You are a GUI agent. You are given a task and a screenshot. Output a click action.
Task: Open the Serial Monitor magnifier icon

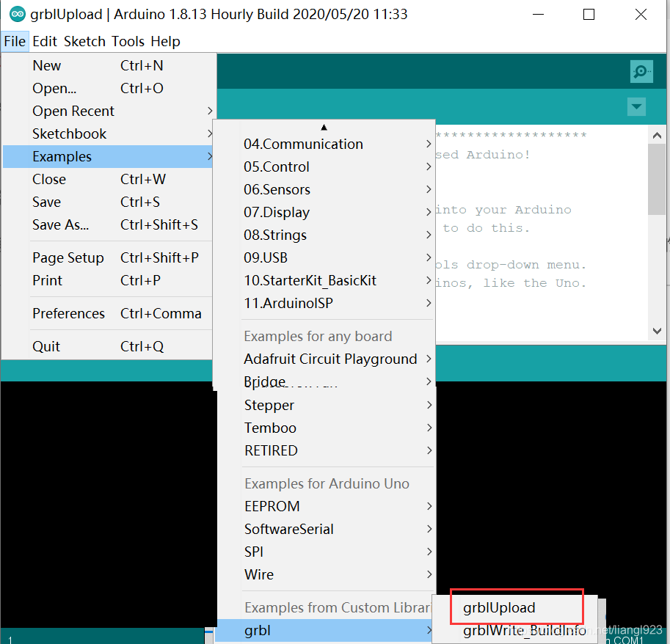641,71
